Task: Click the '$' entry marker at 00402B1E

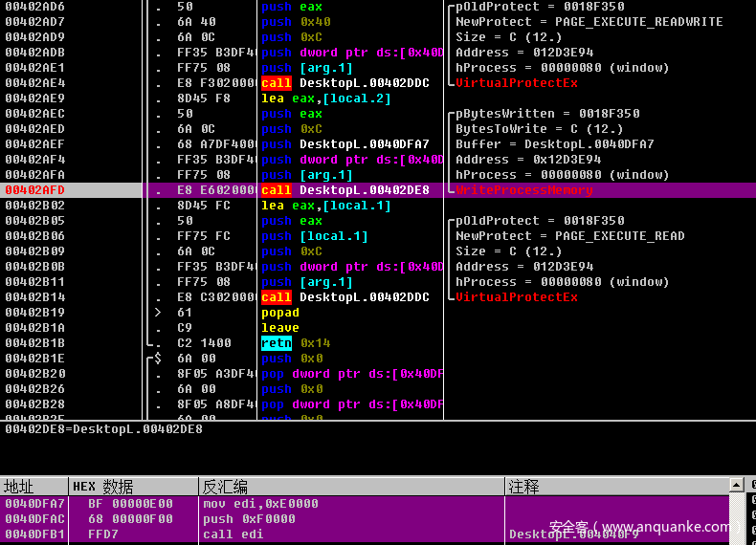Action: (158, 359)
